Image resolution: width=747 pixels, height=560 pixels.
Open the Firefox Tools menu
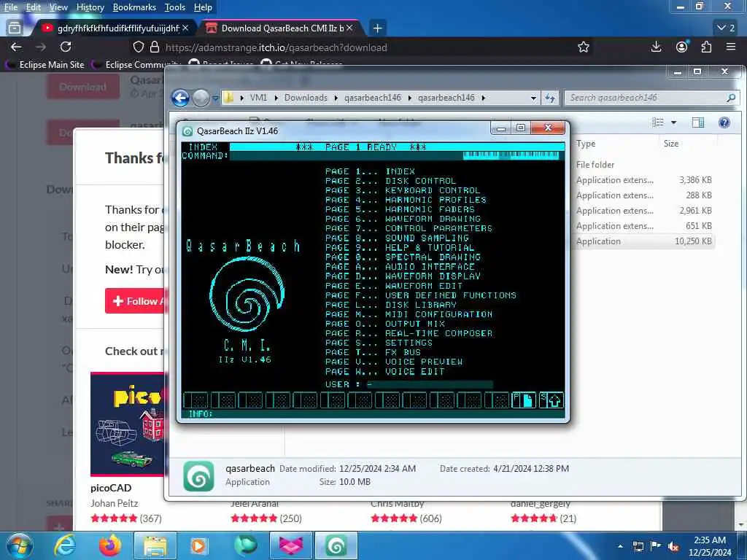[174, 7]
